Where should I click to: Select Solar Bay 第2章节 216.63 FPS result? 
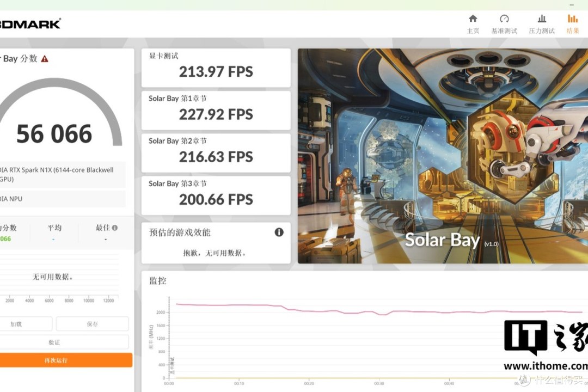216,153
